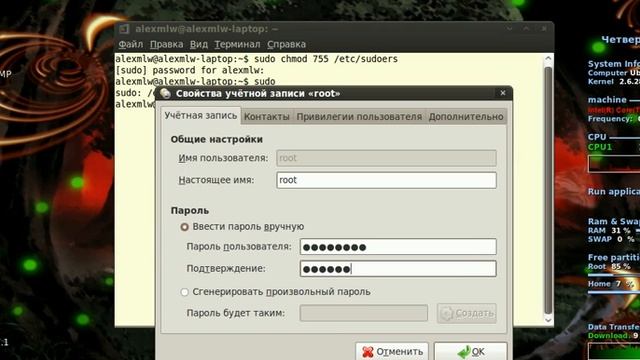Click the terminal window title icon
Screen dimensions: 640x360
[124, 29]
